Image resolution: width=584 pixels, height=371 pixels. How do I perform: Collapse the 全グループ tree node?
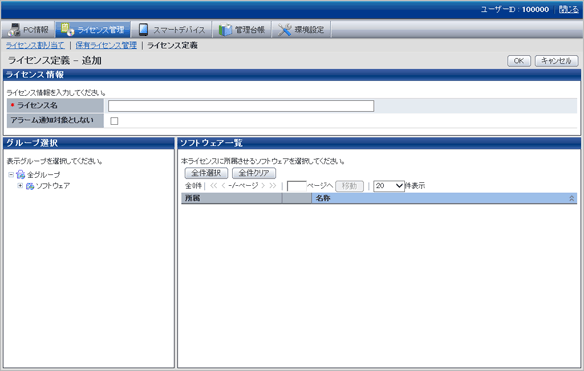click(11, 174)
